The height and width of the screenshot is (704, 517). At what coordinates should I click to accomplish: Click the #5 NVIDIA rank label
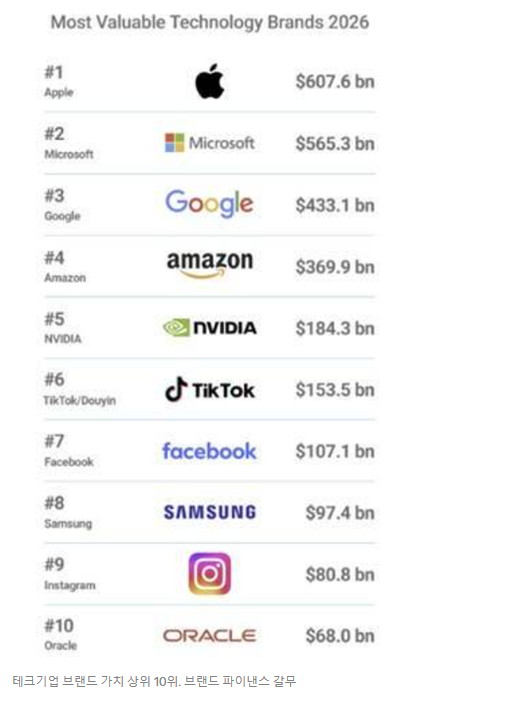pos(63,328)
